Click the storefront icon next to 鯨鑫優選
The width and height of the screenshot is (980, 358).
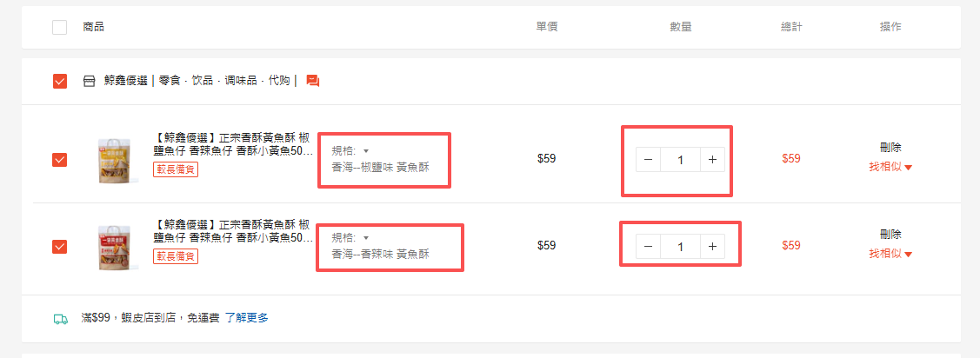[x=88, y=81]
